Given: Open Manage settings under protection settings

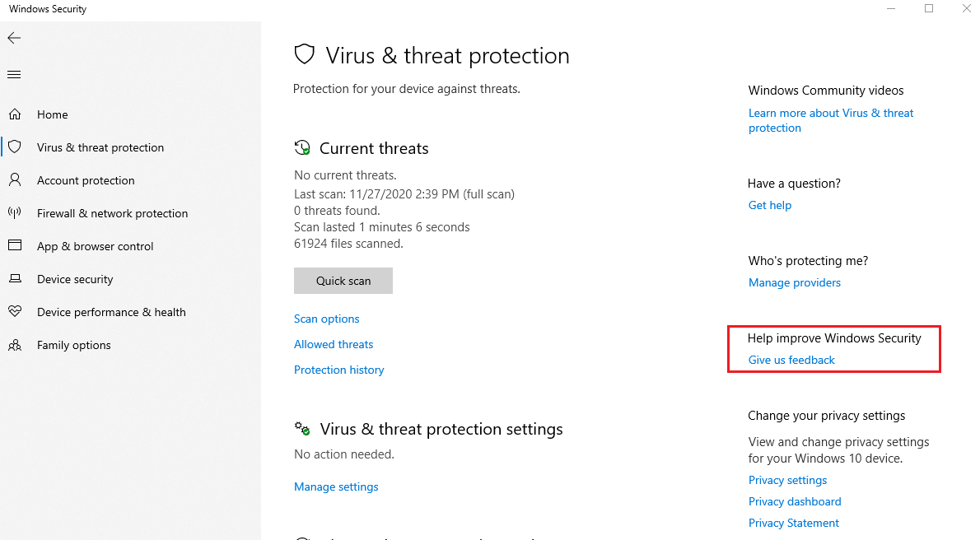Looking at the screenshot, I should point(336,486).
